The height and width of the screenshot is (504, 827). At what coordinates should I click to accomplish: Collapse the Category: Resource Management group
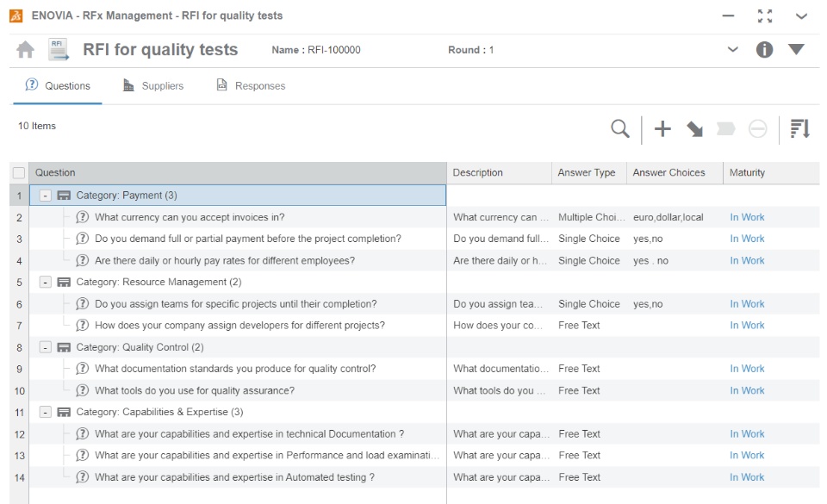click(x=44, y=282)
